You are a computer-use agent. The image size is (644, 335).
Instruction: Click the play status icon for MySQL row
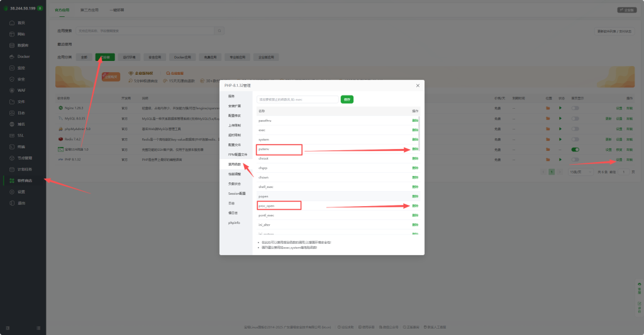(x=560, y=118)
